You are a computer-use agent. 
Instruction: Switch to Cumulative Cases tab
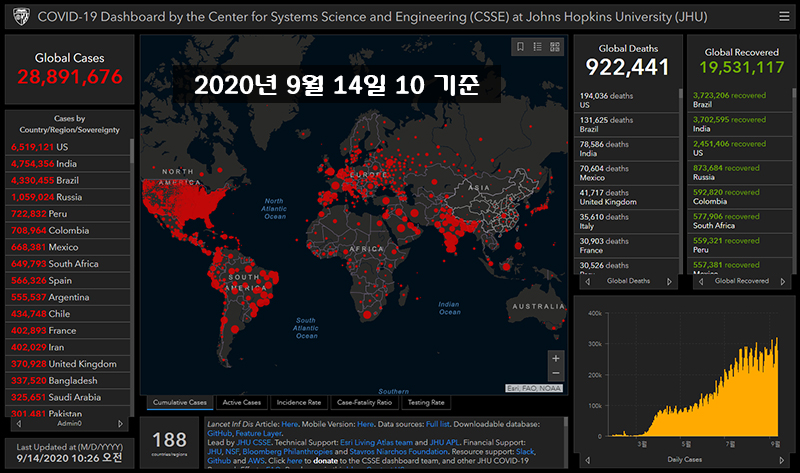(x=180, y=403)
